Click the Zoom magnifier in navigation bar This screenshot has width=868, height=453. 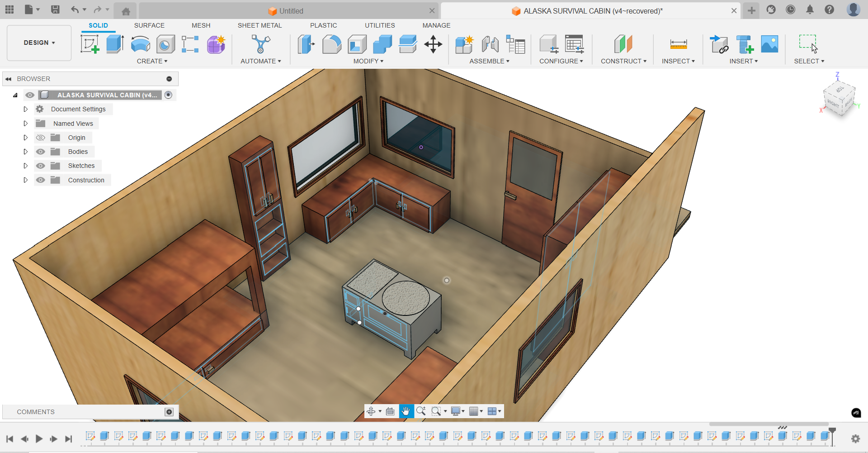click(421, 411)
